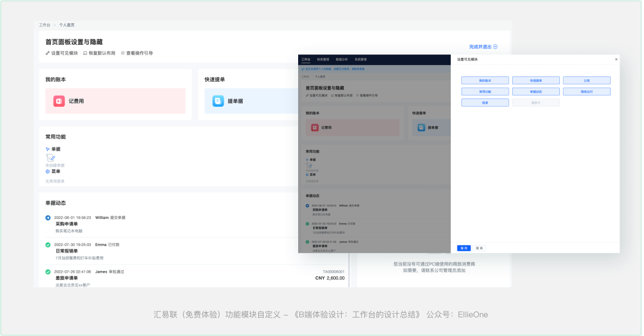Viewport: 644px width, 336px height.
Task: Click the arrow icon next to 单据 in left page
Action: pos(48,149)
